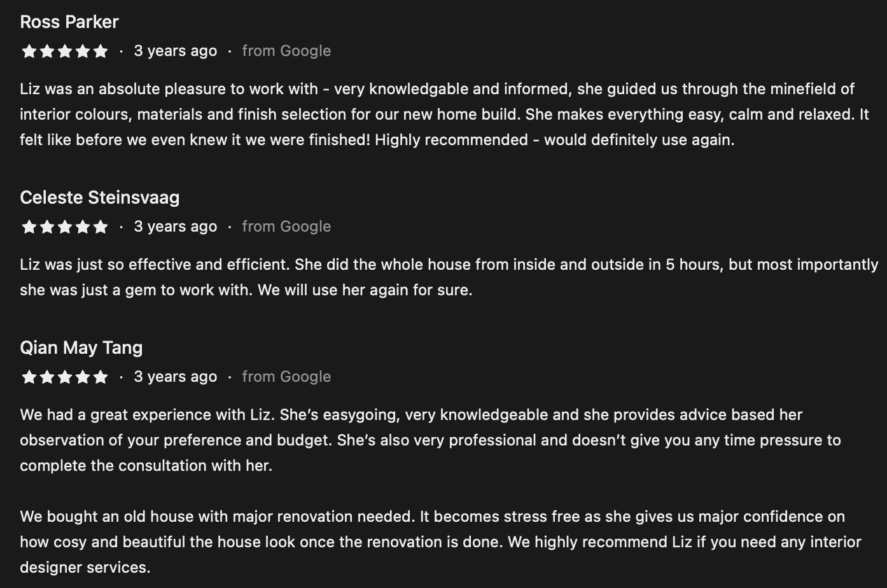The image size is (887, 588).
Task: Open reviewer name Celeste Steinsvaag
Action: [x=100, y=197]
